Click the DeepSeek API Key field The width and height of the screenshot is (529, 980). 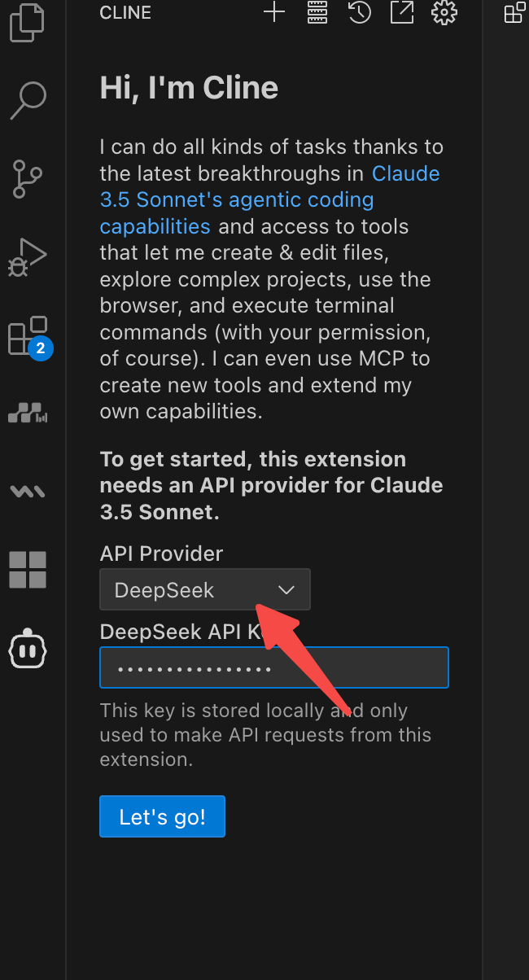tap(274, 667)
